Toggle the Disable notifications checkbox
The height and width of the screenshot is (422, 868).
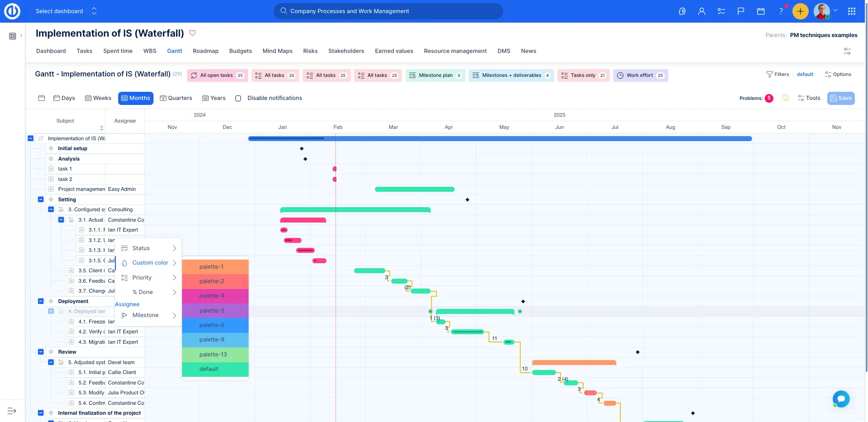coord(238,98)
